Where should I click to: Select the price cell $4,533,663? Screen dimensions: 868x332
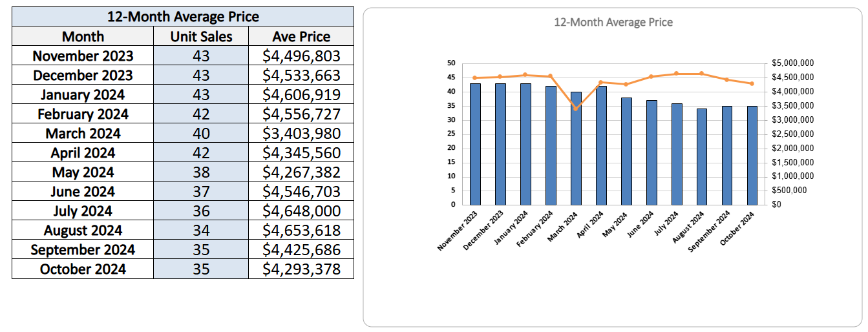coord(301,75)
